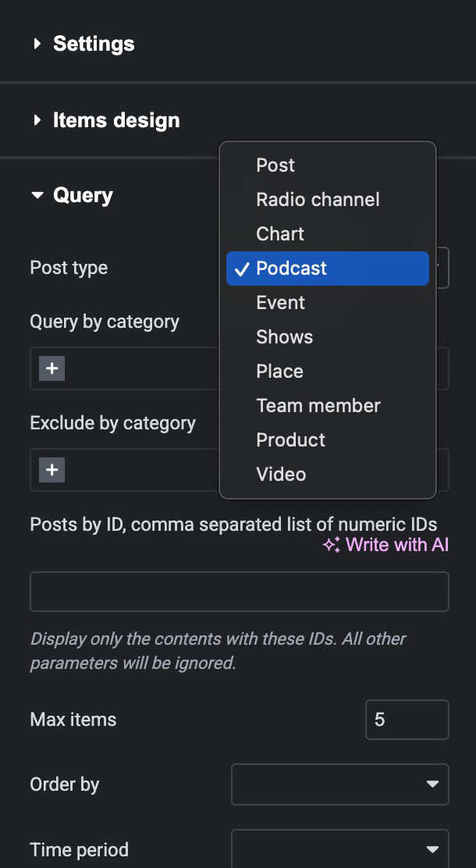Pick Product from the post types

pos(290,440)
